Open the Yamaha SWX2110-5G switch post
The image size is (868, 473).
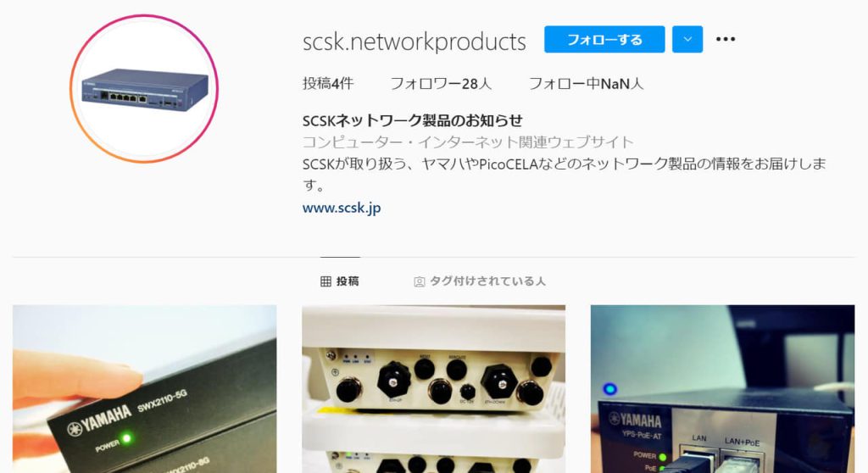(144, 389)
